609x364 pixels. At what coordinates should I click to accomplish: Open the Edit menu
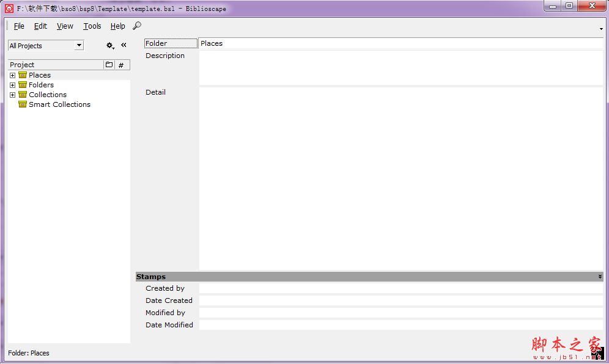pyautogui.click(x=40, y=26)
